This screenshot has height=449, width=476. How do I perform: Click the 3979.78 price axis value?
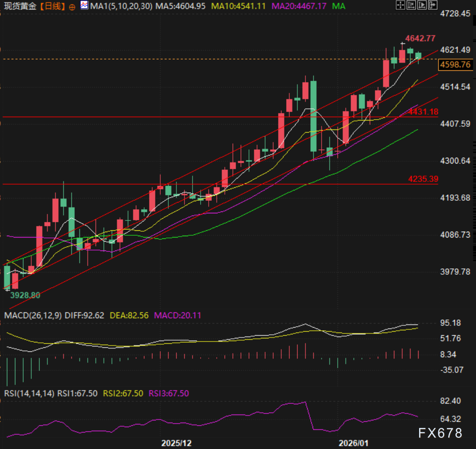(x=455, y=272)
